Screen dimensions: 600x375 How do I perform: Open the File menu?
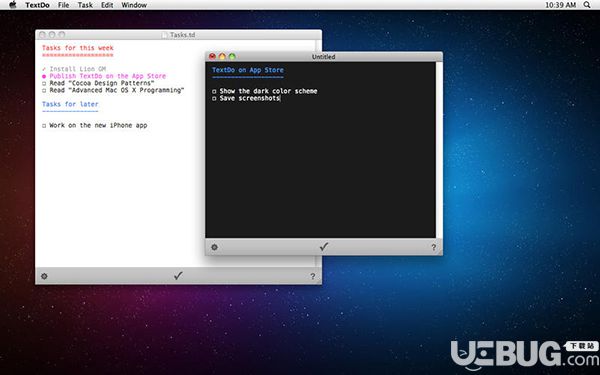[64, 5]
